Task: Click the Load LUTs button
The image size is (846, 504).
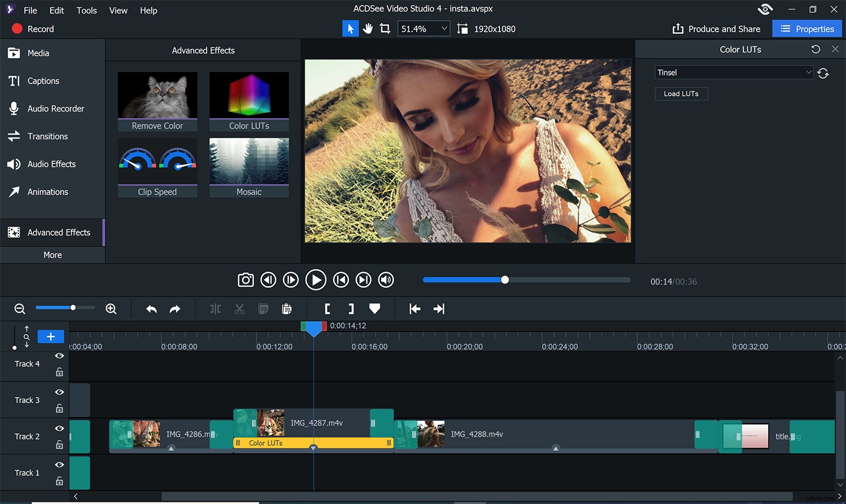Action: tap(681, 94)
